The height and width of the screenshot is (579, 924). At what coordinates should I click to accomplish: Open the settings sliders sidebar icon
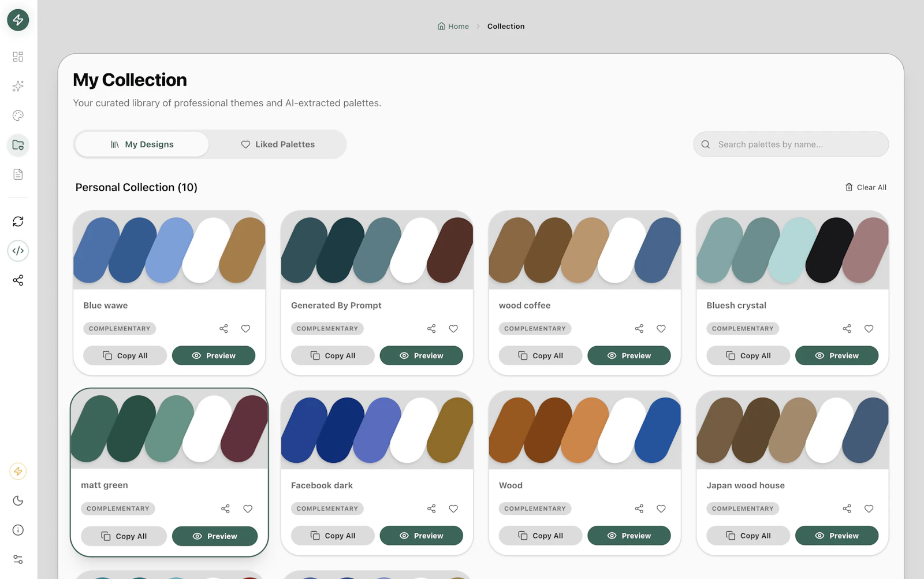(x=18, y=559)
